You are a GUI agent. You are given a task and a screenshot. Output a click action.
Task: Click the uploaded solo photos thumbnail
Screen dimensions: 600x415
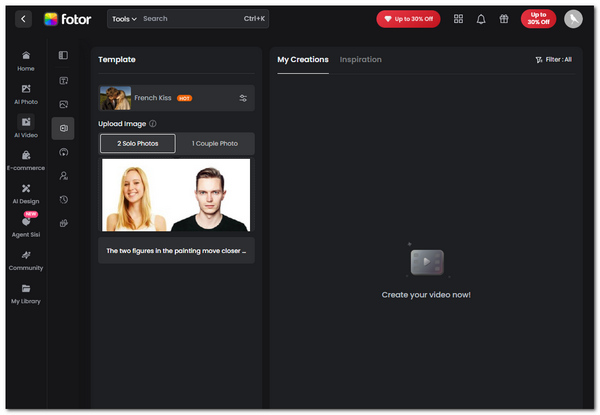click(x=176, y=194)
